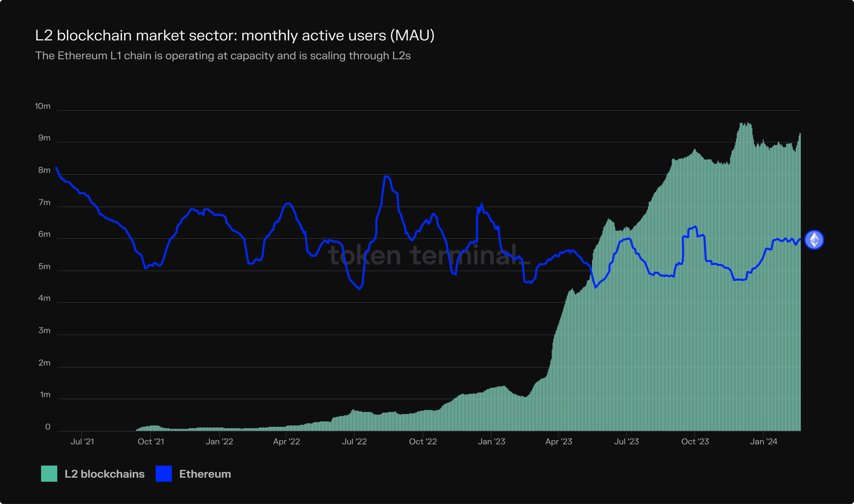This screenshot has height=504, width=854.
Task: Click the token terminal watermark
Action: 429,255
